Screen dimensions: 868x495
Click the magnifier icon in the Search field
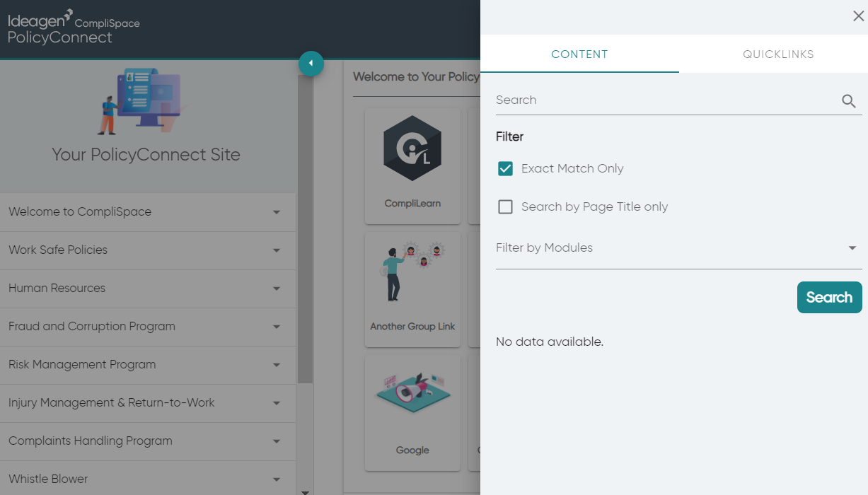click(849, 101)
